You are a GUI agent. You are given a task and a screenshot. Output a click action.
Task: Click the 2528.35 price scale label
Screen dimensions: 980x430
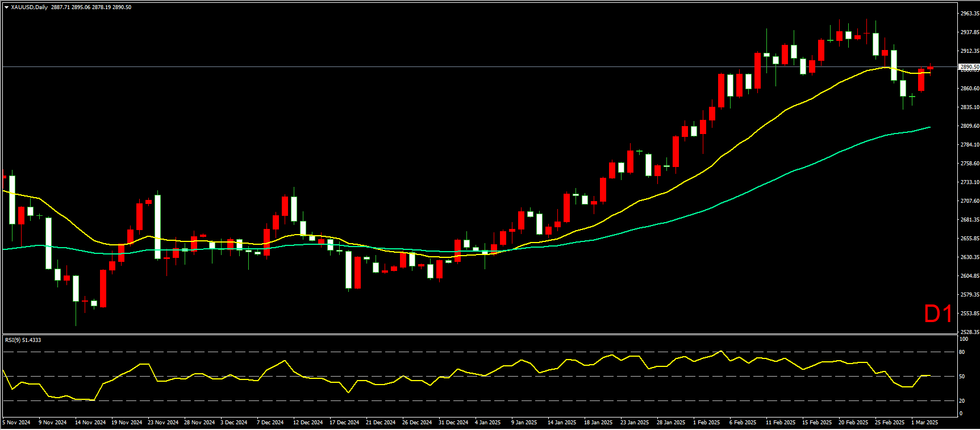tap(969, 332)
